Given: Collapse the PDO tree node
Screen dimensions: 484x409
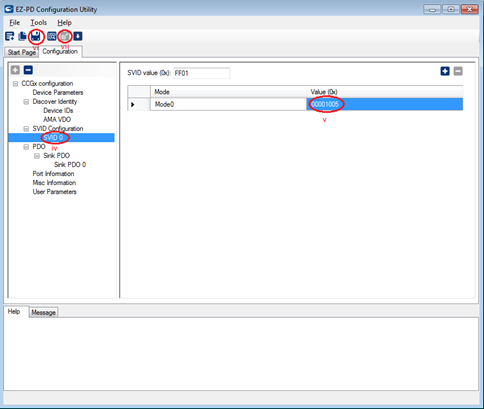Looking at the screenshot, I should tap(26, 147).
